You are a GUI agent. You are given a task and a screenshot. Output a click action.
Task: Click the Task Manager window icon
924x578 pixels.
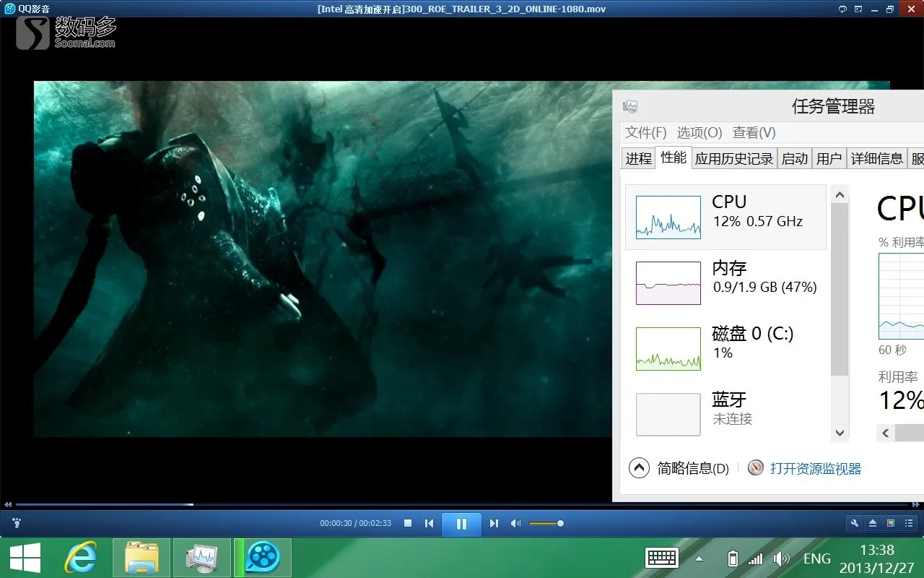click(630, 107)
